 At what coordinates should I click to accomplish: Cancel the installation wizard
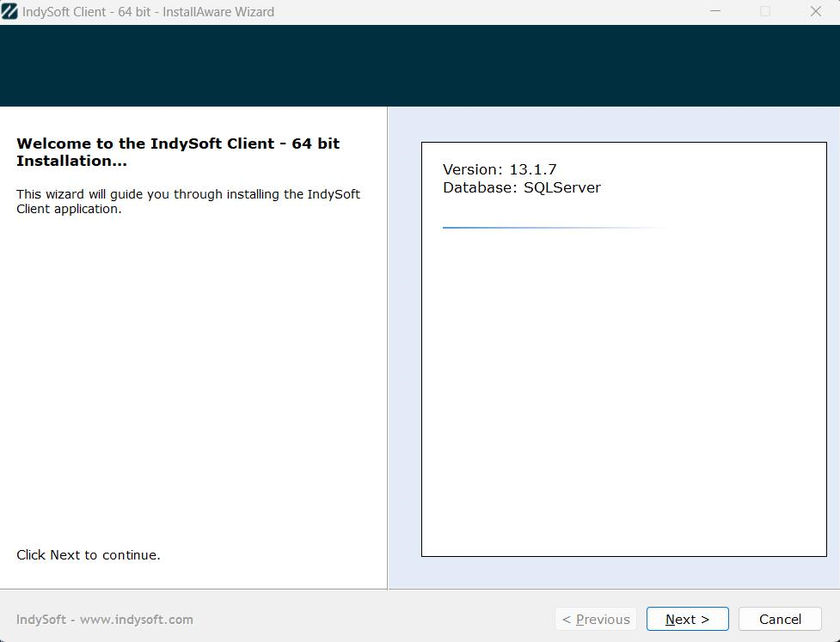[780, 619]
